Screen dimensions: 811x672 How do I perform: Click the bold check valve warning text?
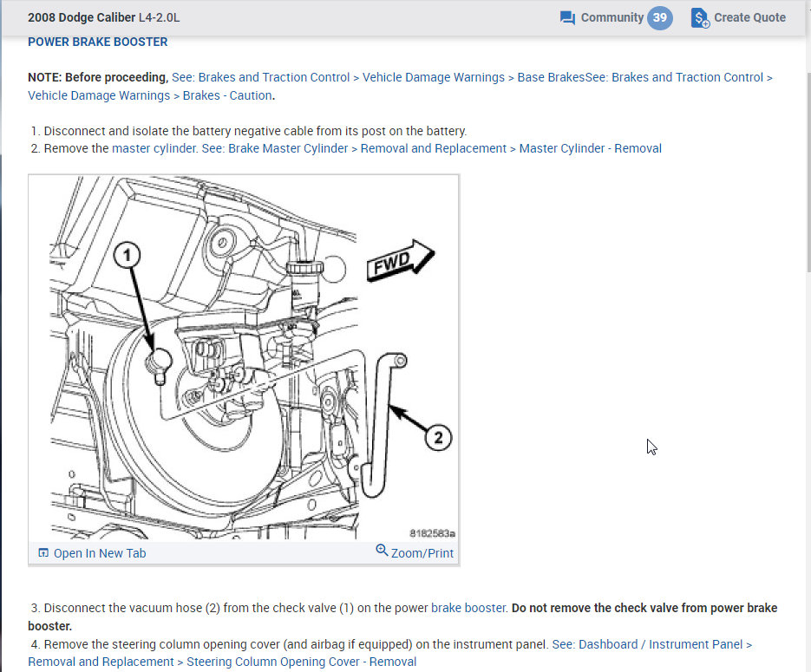[402, 617]
